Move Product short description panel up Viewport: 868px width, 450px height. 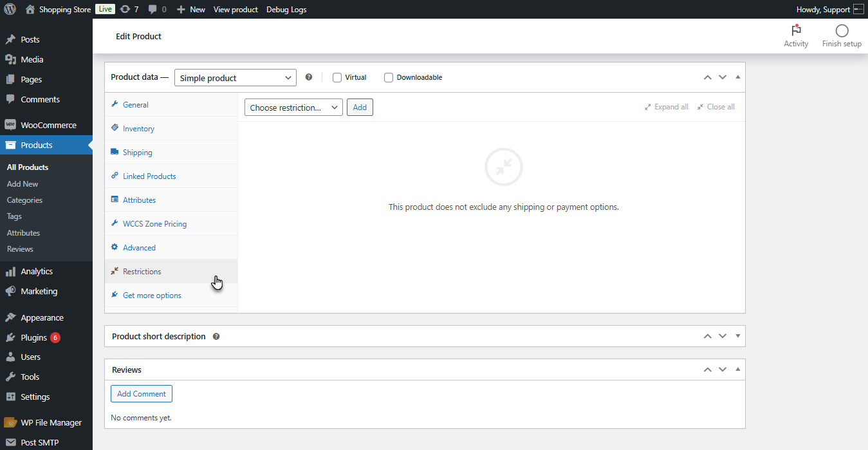(x=708, y=336)
